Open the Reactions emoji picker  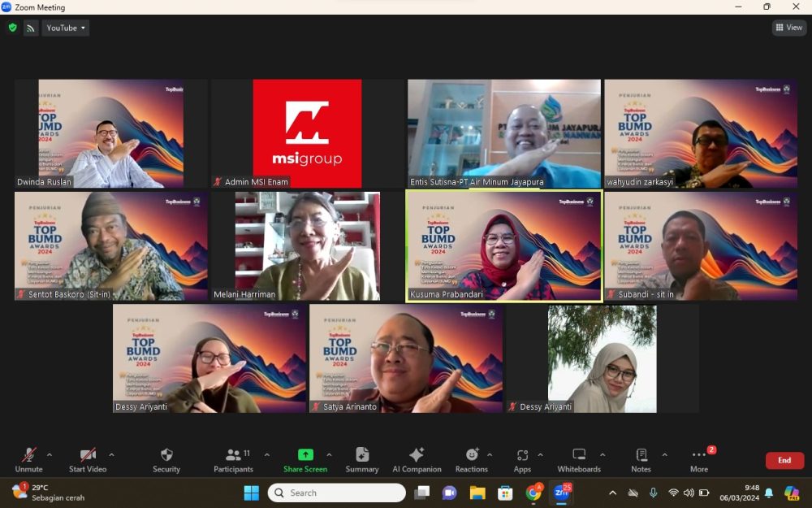(x=472, y=459)
